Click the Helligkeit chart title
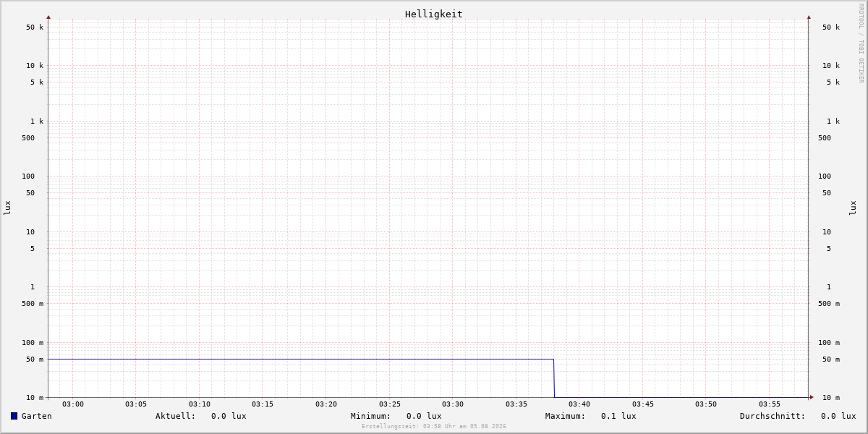The image size is (868, 434). click(x=434, y=14)
